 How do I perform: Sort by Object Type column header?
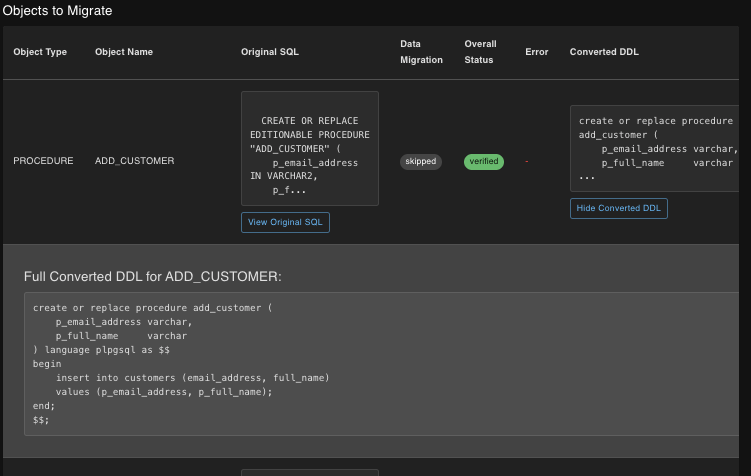[x=40, y=52]
